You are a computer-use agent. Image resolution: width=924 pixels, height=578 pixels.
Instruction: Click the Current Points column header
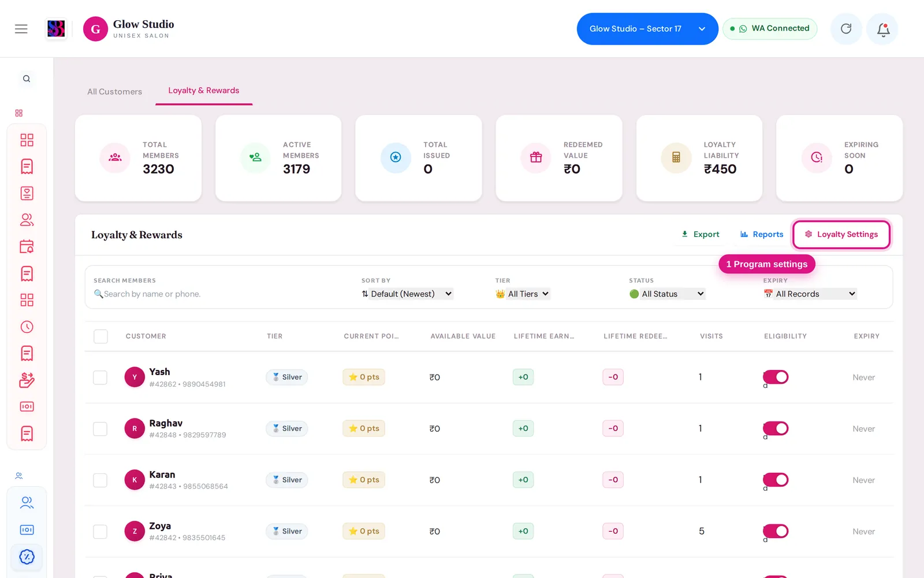tap(371, 336)
